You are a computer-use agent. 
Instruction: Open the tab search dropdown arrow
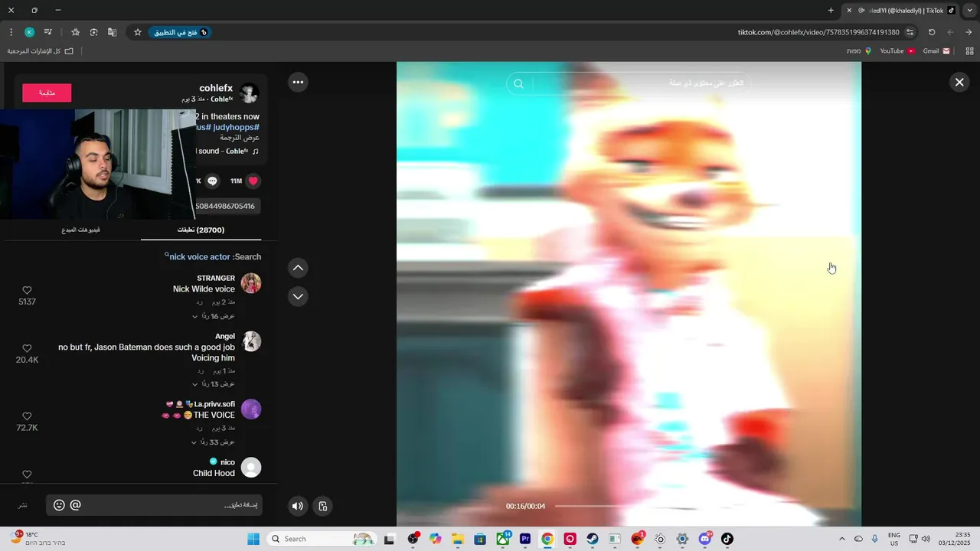pos(969,10)
